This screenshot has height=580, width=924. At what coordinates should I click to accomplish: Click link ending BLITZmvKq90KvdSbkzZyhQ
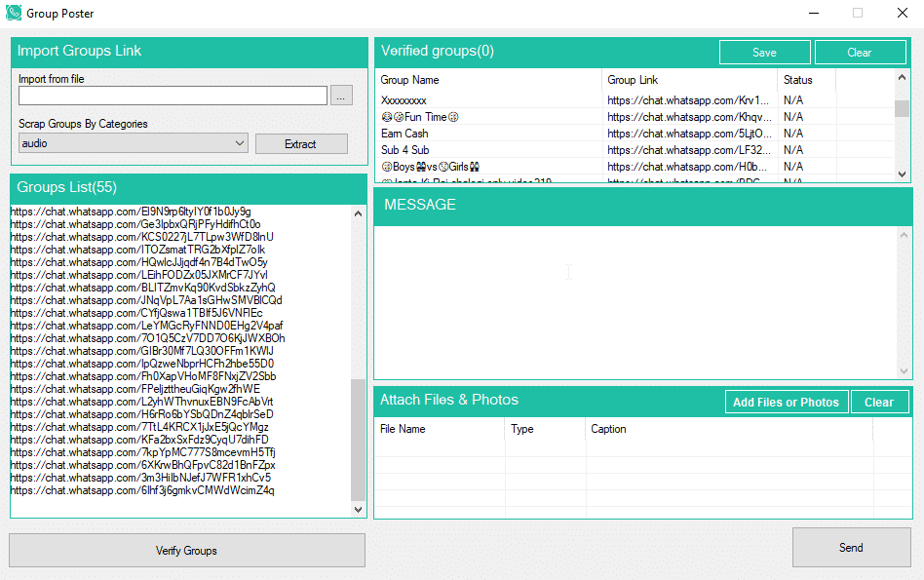(143, 288)
